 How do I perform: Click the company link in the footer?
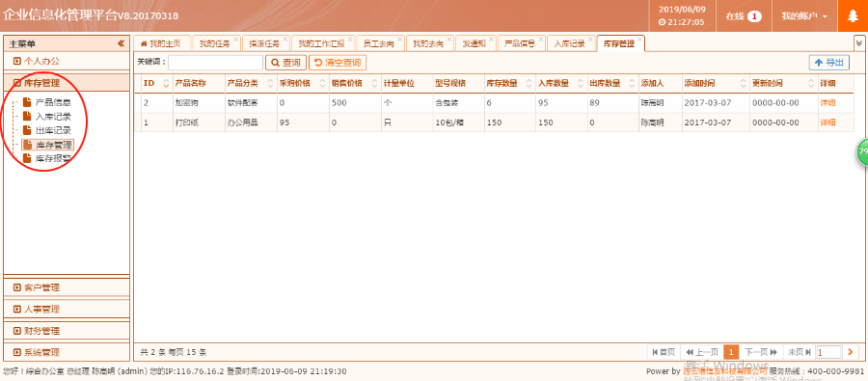pos(725,371)
